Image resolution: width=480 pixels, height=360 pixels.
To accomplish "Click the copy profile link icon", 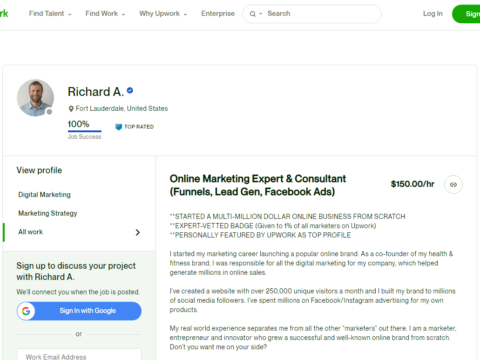I will coord(453,184).
